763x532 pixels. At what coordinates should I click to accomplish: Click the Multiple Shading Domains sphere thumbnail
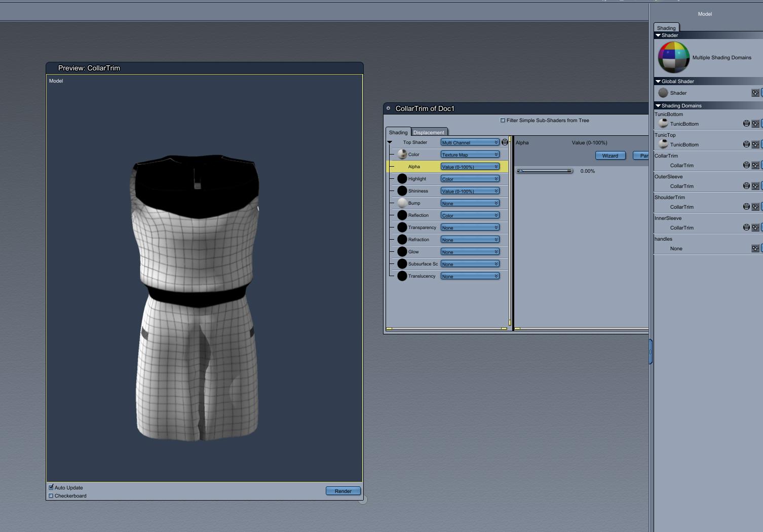point(673,57)
